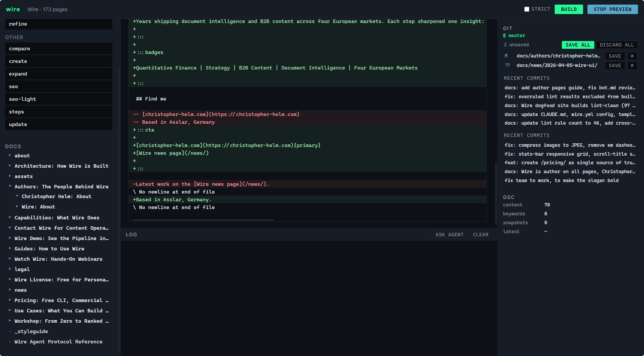
Task: Click the BUILD button
Action: [569, 9]
